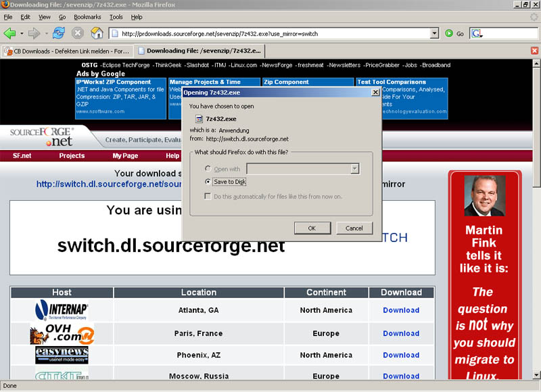Open the Forward button history dropdown arrow
541x392 pixels.
click(x=46, y=33)
